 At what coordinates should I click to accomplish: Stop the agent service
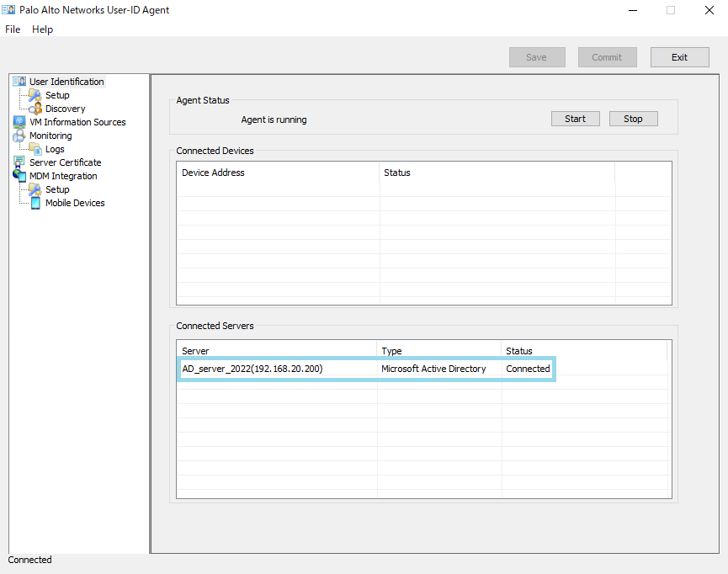633,119
